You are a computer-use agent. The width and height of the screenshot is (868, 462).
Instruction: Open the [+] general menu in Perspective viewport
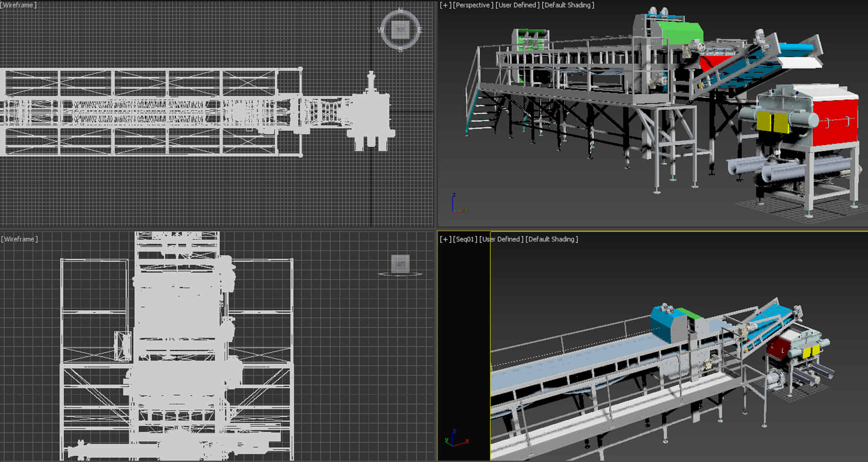[x=445, y=5]
